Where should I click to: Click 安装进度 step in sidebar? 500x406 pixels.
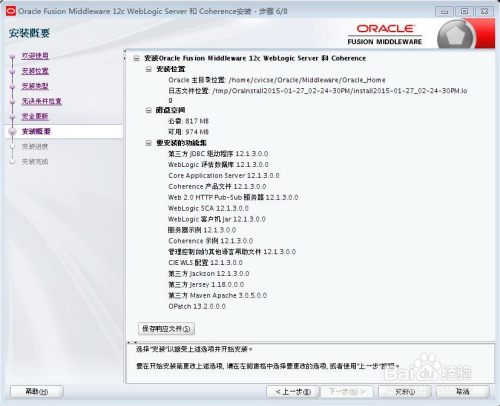tap(35, 146)
